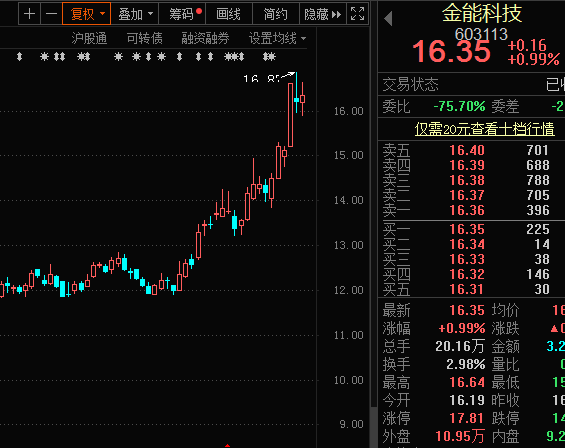Select the 融资融券 tab

coord(205,38)
